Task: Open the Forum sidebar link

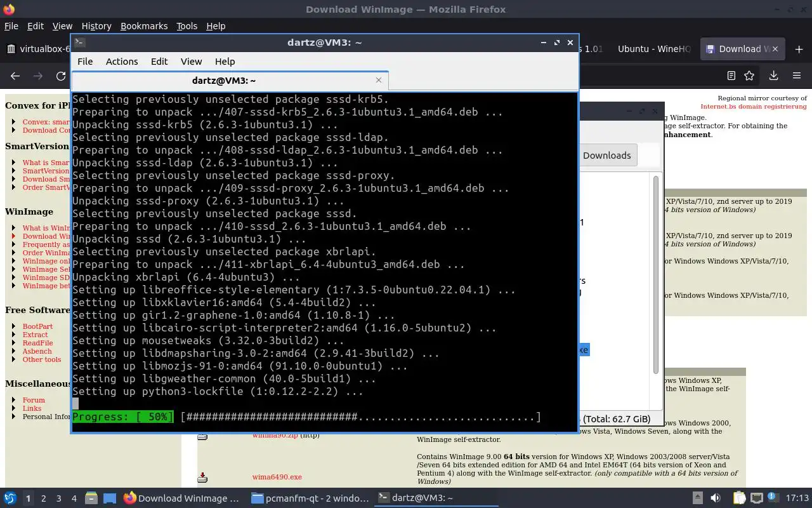Action: coord(34,400)
